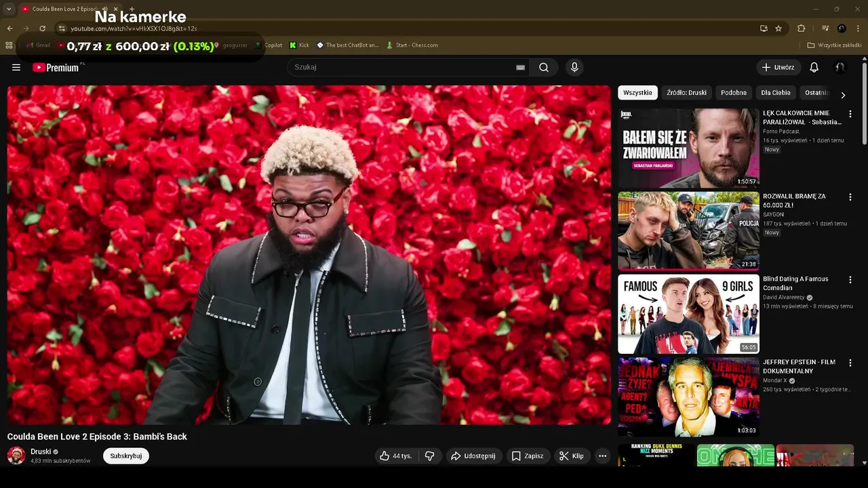Open the Druski channel name link
Viewport: 868px width, 488px height.
pos(41,451)
